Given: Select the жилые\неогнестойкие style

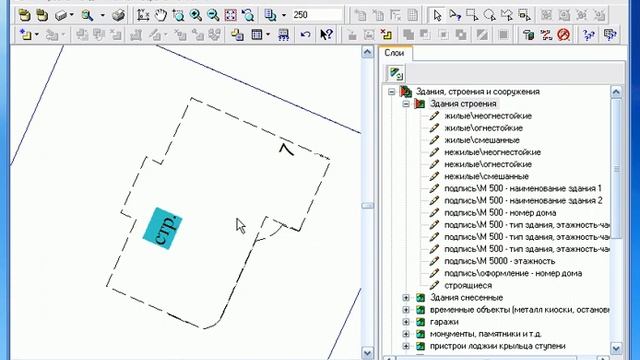Looking at the screenshot, I should 488,116.
